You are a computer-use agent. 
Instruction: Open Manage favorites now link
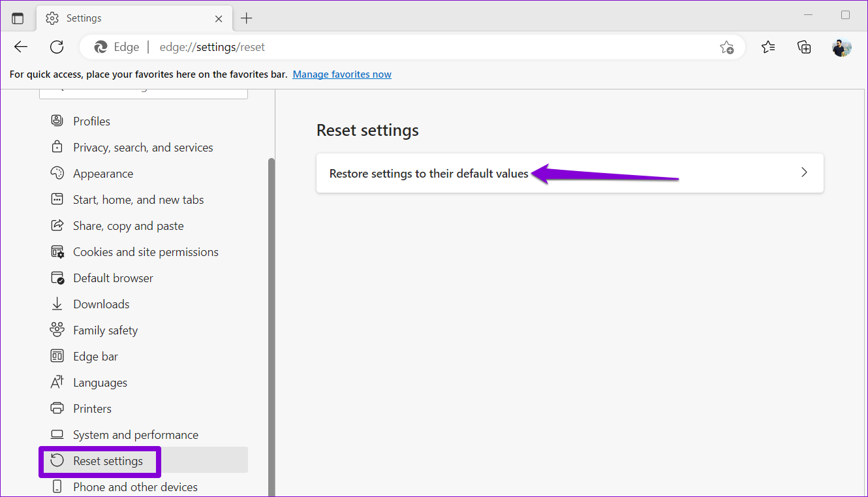342,74
